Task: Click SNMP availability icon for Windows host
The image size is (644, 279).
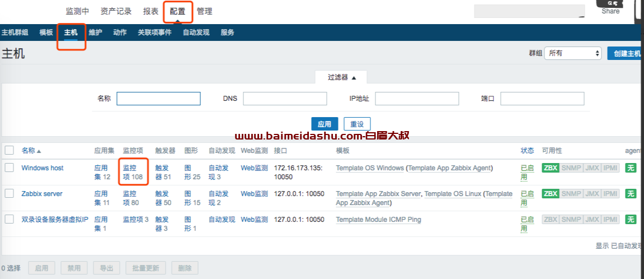Action: point(571,168)
